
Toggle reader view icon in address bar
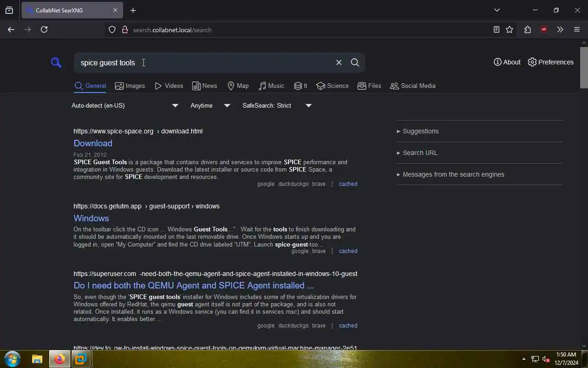point(497,29)
